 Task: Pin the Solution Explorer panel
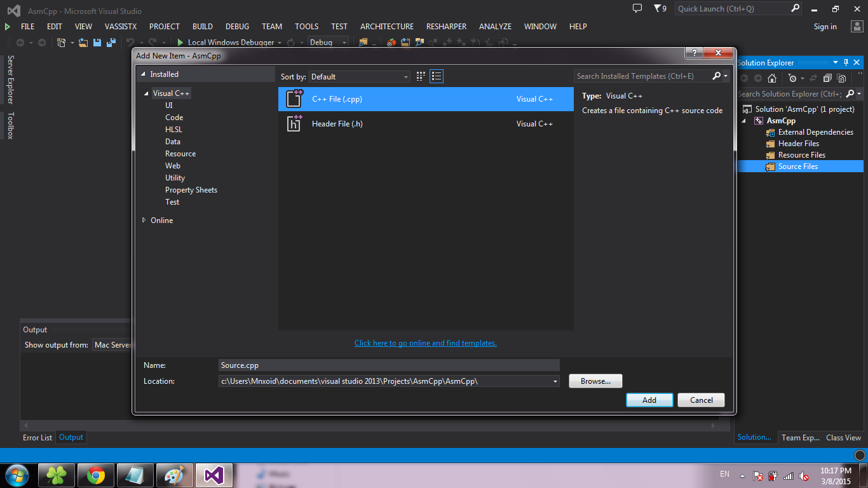(x=846, y=62)
